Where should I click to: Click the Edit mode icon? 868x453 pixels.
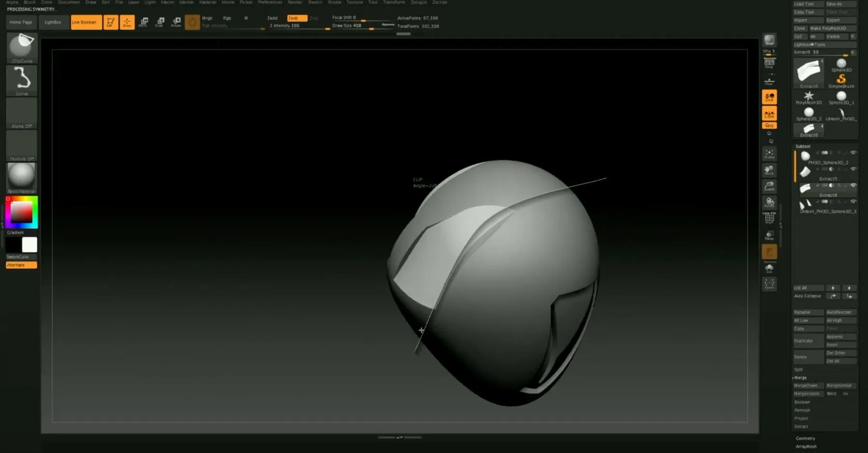(x=110, y=22)
